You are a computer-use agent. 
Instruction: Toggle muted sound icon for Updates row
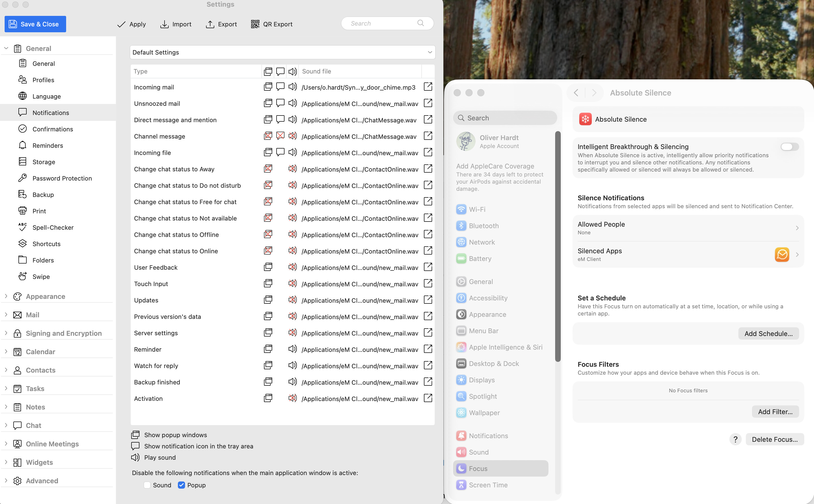(x=292, y=300)
